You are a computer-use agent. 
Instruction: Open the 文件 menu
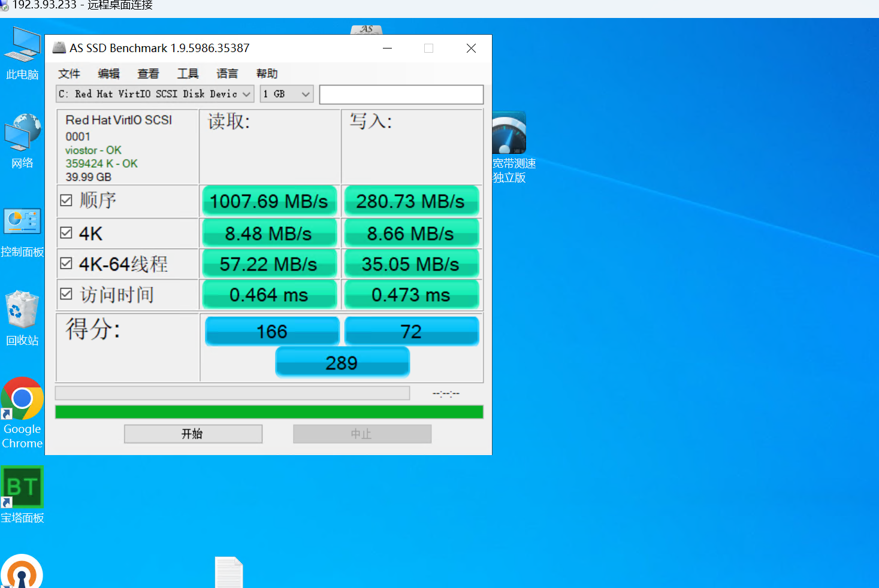[x=69, y=74]
